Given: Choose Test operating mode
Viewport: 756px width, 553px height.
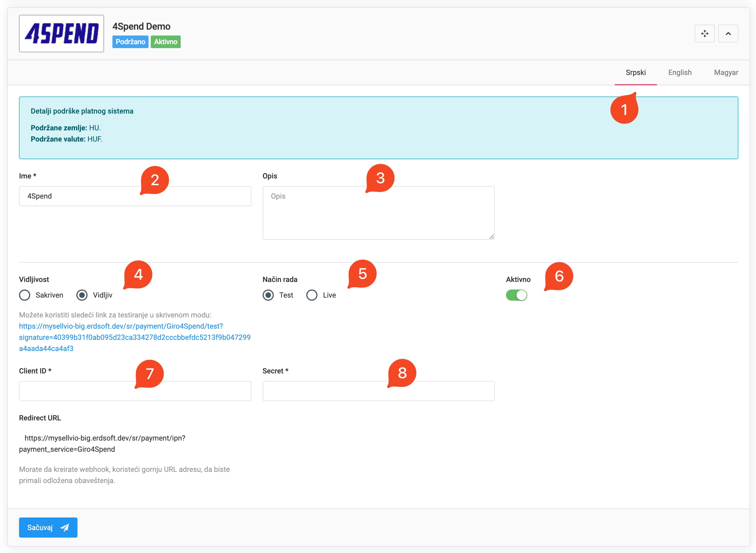Looking at the screenshot, I should coord(268,295).
